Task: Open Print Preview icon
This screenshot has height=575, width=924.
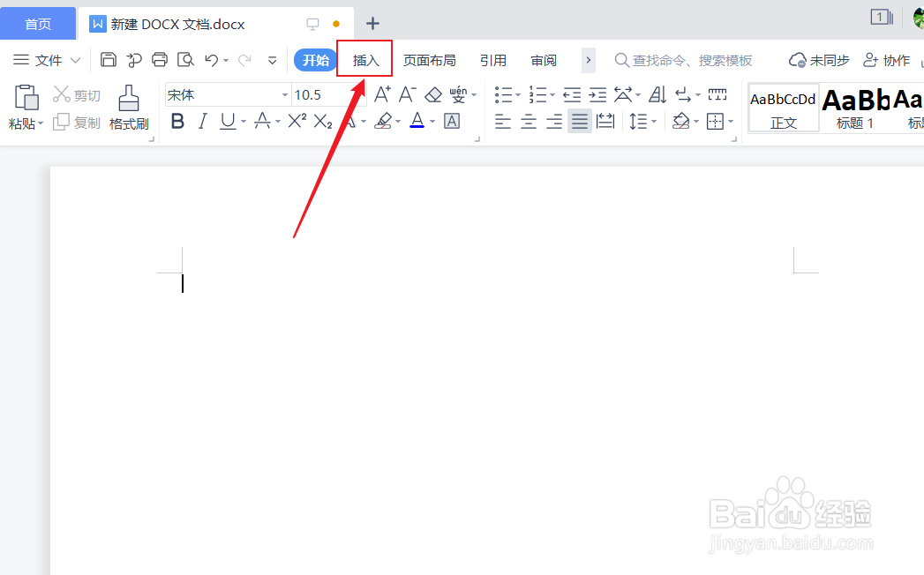Action: pyautogui.click(x=185, y=59)
